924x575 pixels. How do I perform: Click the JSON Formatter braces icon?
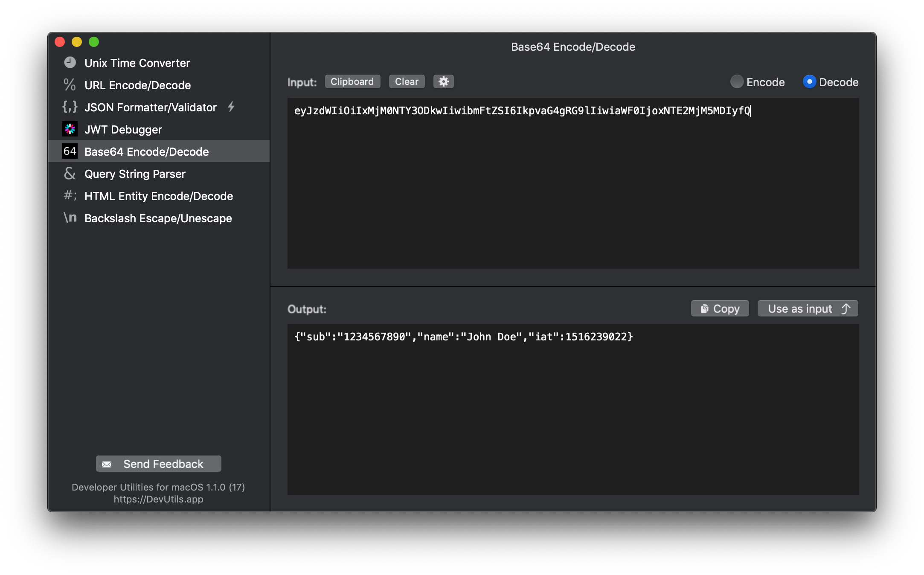click(x=70, y=107)
